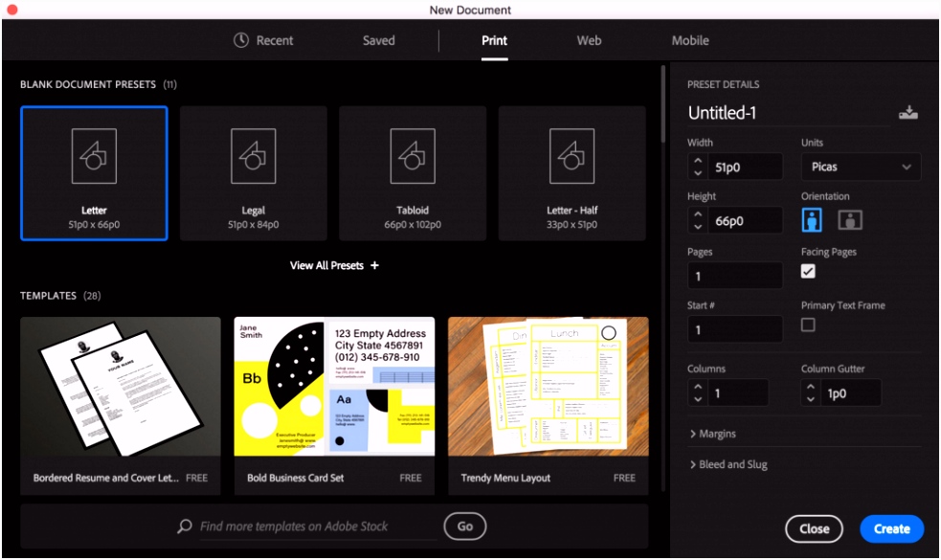Click the red window close button
The image size is (941, 560).
[12, 10]
